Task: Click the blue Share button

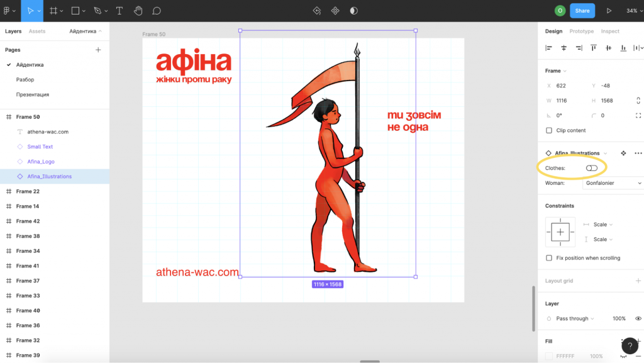Action: [582, 11]
